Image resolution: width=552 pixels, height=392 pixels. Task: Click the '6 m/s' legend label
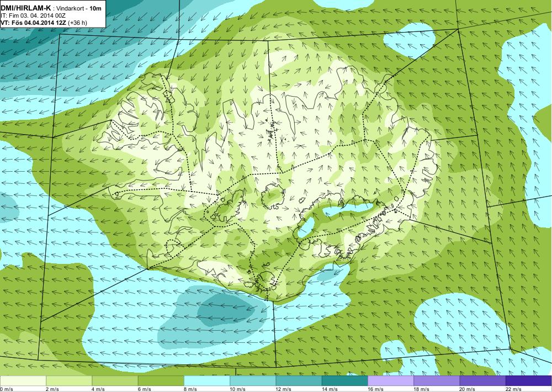[144, 389]
